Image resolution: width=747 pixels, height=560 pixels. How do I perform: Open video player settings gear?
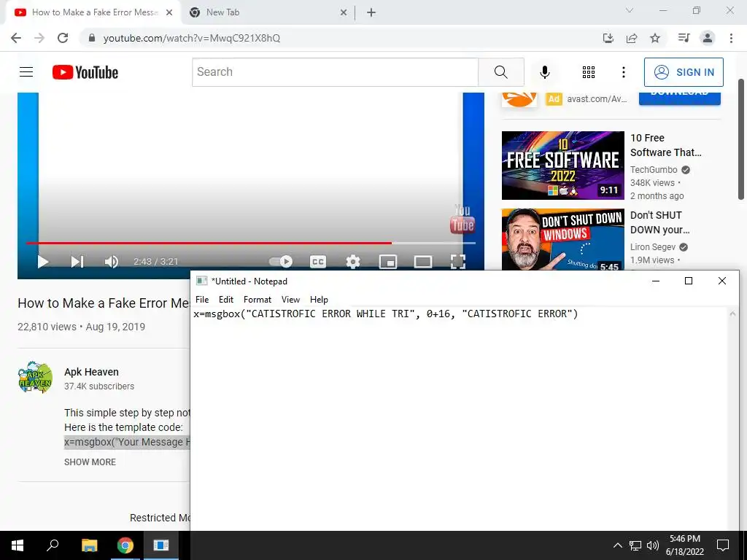pos(353,262)
